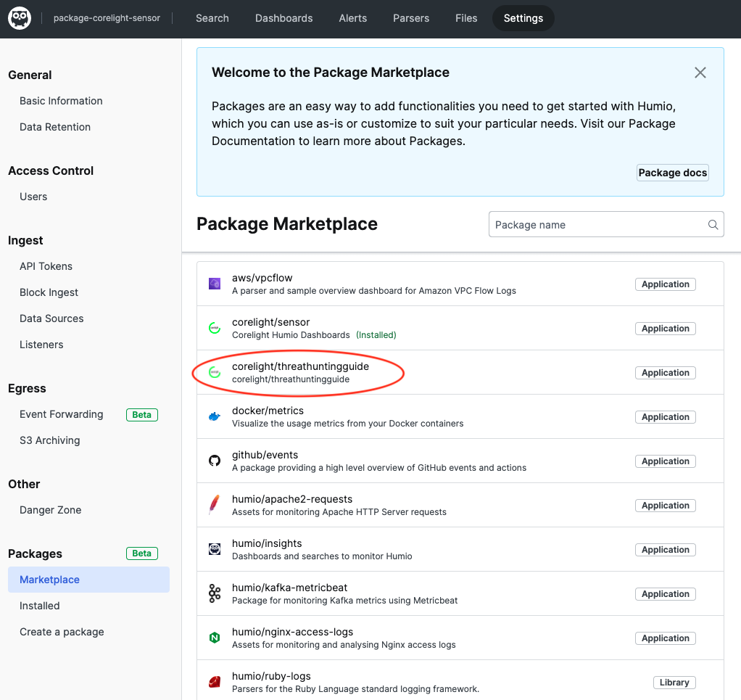The image size is (741, 700).
Task: Open the github/events package
Action: coord(460,461)
